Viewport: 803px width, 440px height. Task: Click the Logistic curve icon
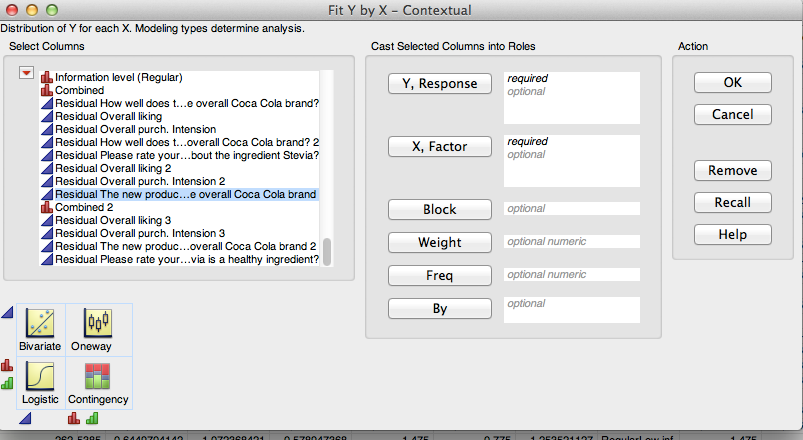click(40, 376)
